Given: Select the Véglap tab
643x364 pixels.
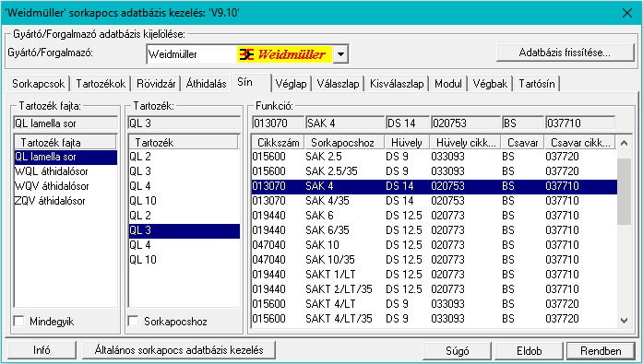Looking at the screenshot, I should point(291,84).
